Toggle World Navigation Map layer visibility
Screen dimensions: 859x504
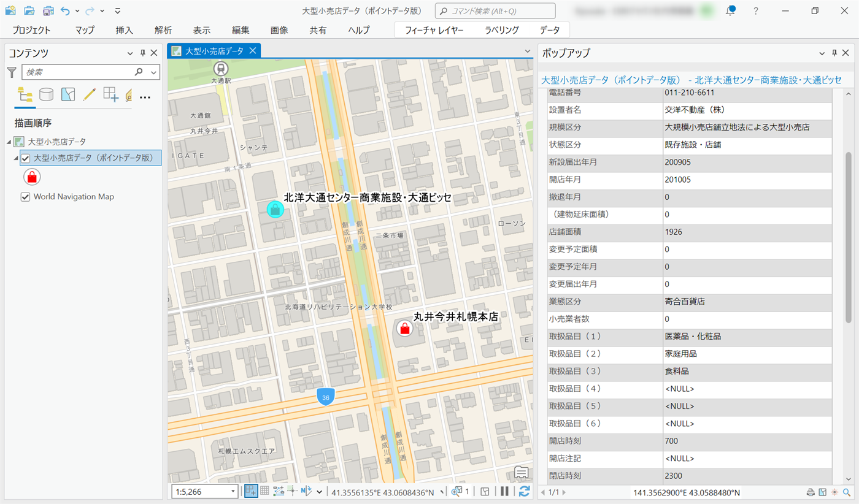tap(26, 197)
